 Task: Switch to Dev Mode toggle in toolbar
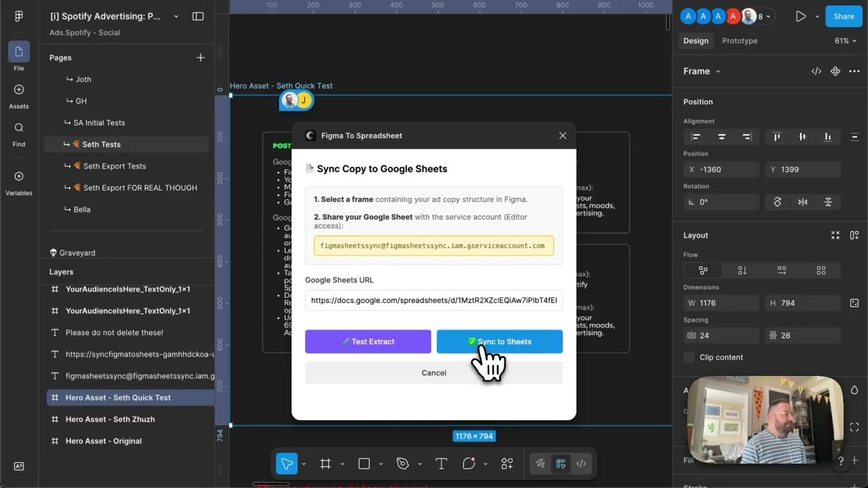click(x=581, y=464)
